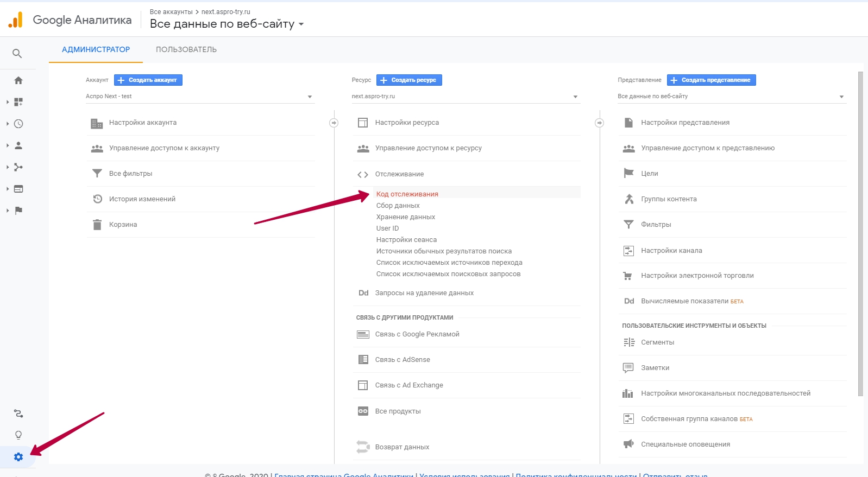The image size is (868, 477).
Task: Click the building icon for Настройки аккаунта
Action: [x=97, y=123]
